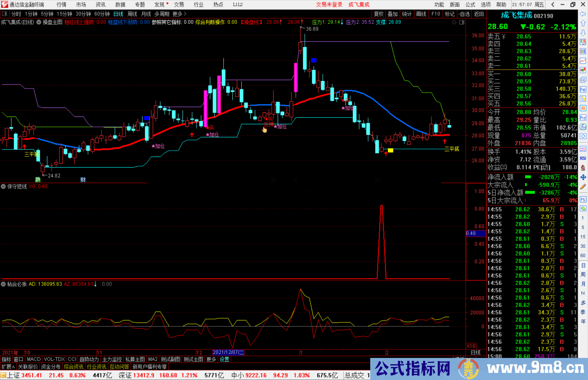The image size is (588, 380).
Task: Toggle the 保守短线 indicator panel circle
Action: [x=3, y=186]
